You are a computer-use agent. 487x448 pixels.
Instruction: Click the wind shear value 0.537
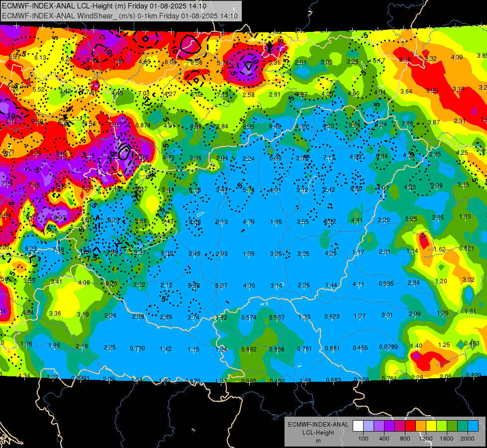277,318
